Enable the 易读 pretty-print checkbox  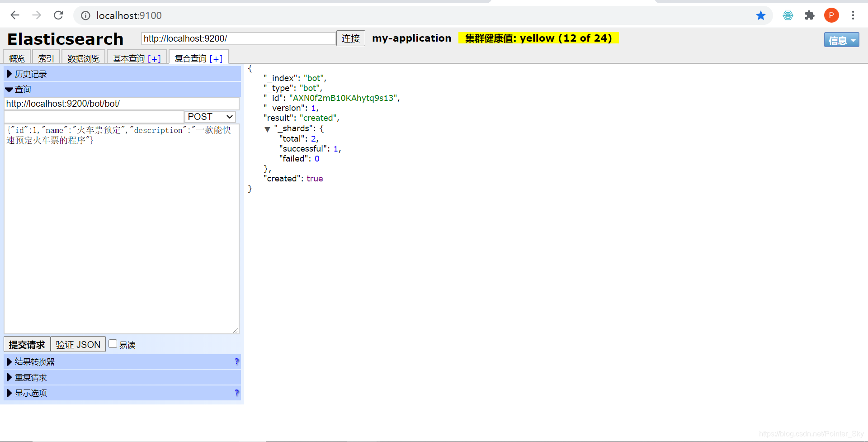[113, 344]
